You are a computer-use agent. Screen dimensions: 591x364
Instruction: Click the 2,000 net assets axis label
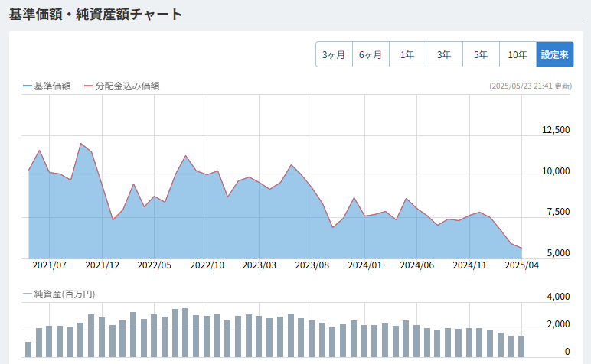point(559,324)
